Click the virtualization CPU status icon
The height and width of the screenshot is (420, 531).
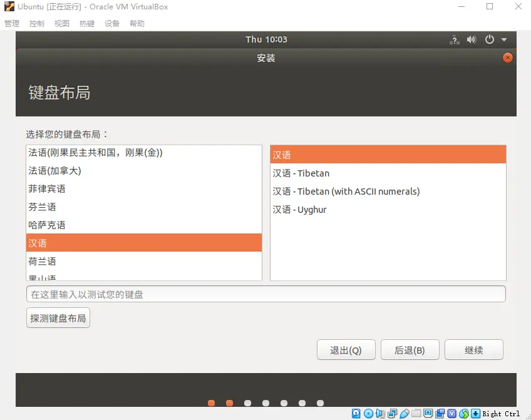tap(451, 413)
